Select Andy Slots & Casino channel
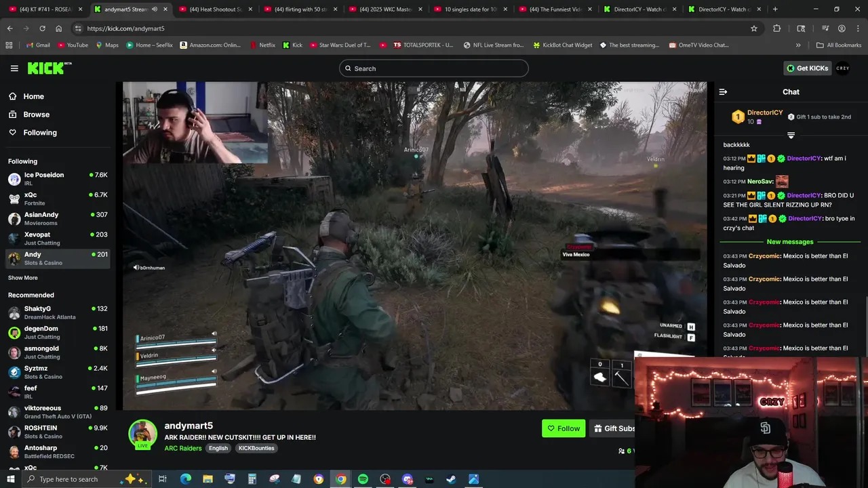Screen dimensions: 868x488 coord(58,258)
